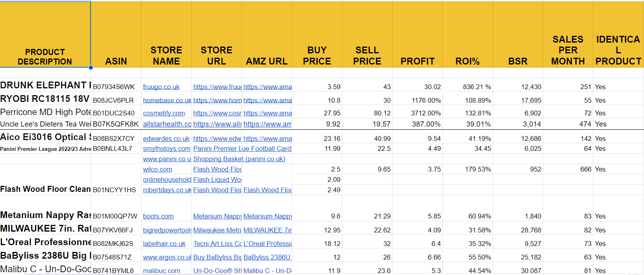Open the MILWAUKEE 7in AMZ URL link

coord(267,230)
